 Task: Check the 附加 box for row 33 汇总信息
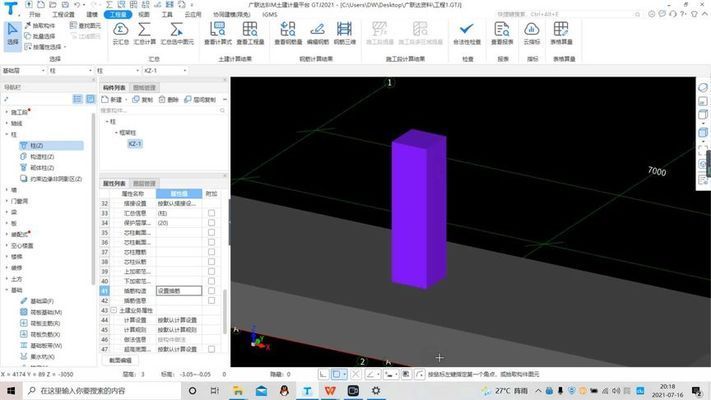pyautogui.click(x=211, y=213)
